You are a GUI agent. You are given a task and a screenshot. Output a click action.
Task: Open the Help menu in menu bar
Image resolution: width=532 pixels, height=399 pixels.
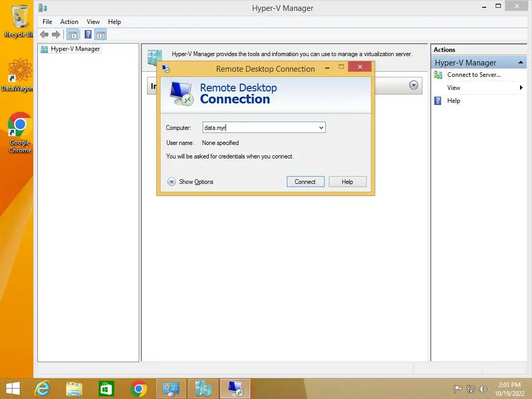point(114,22)
